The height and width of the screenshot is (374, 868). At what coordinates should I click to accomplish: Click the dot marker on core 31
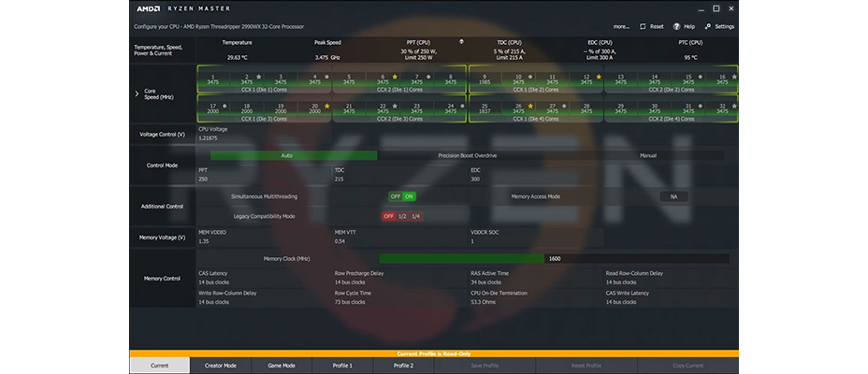(x=701, y=106)
